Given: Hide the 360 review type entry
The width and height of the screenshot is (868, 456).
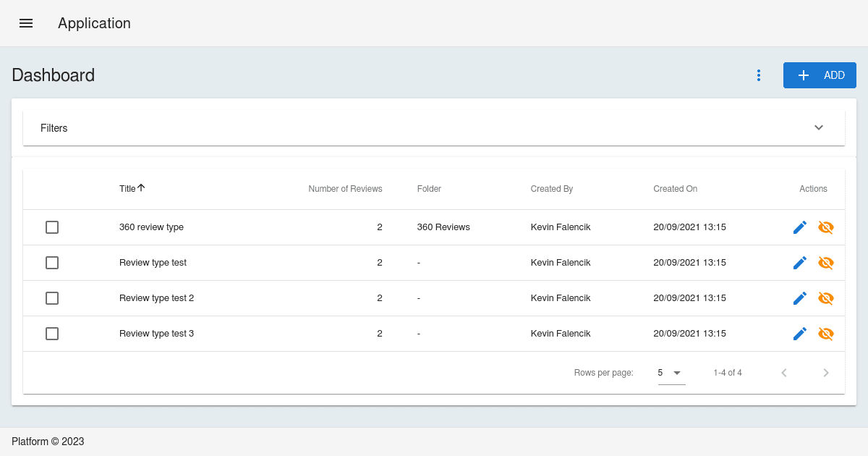Looking at the screenshot, I should pyautogui.click(x=825, y=227).
